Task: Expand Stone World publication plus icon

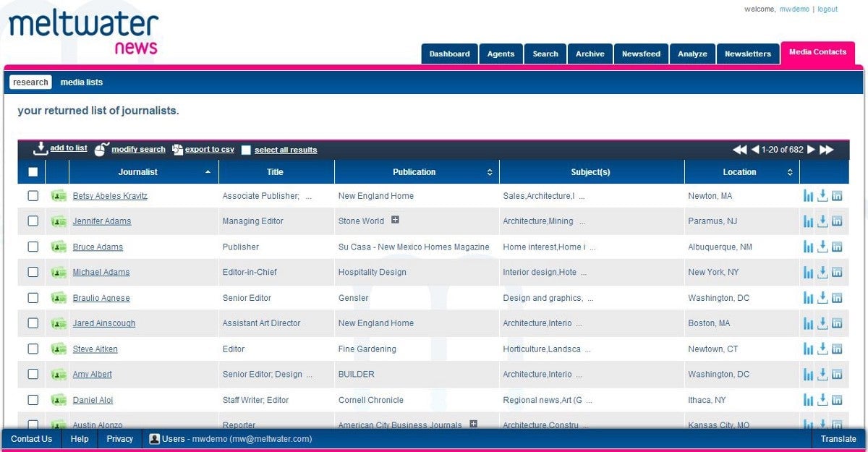Action: click(x=395, y=220)
